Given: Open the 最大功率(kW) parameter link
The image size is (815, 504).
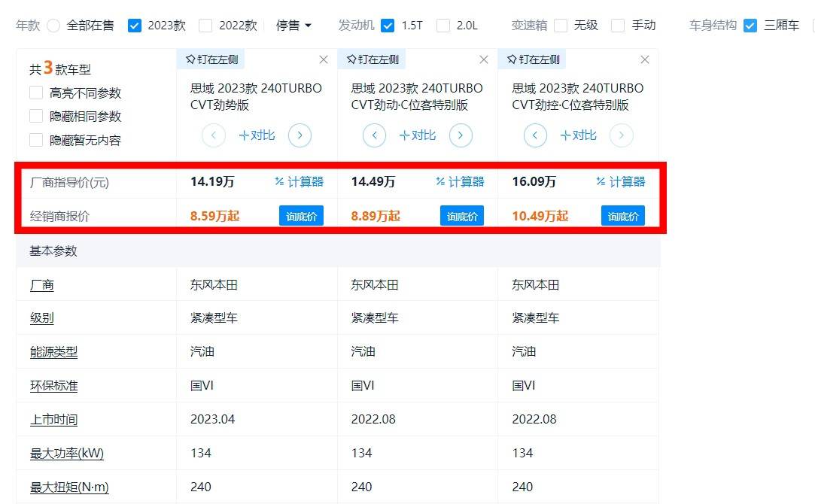Looking at the screenshot, I should (x=66, y=453).
